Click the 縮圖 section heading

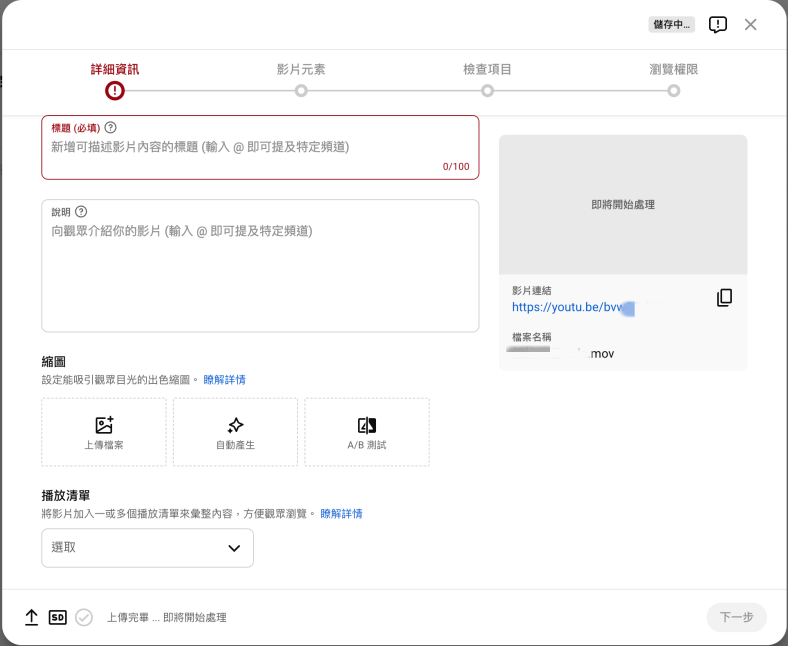pos(53,361)
